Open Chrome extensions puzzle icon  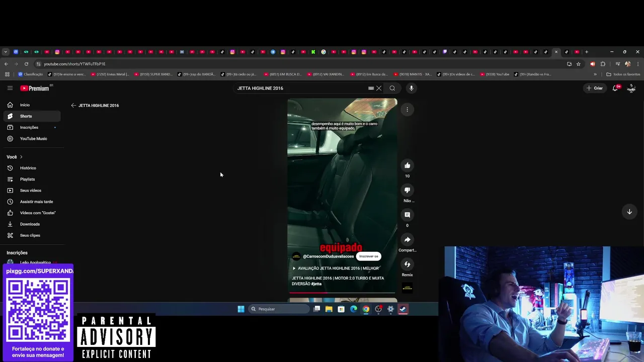click(x=603, y=64)
